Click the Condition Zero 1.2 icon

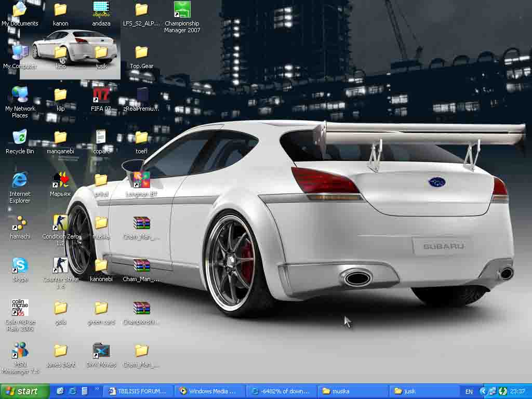[x=60, y=223]
